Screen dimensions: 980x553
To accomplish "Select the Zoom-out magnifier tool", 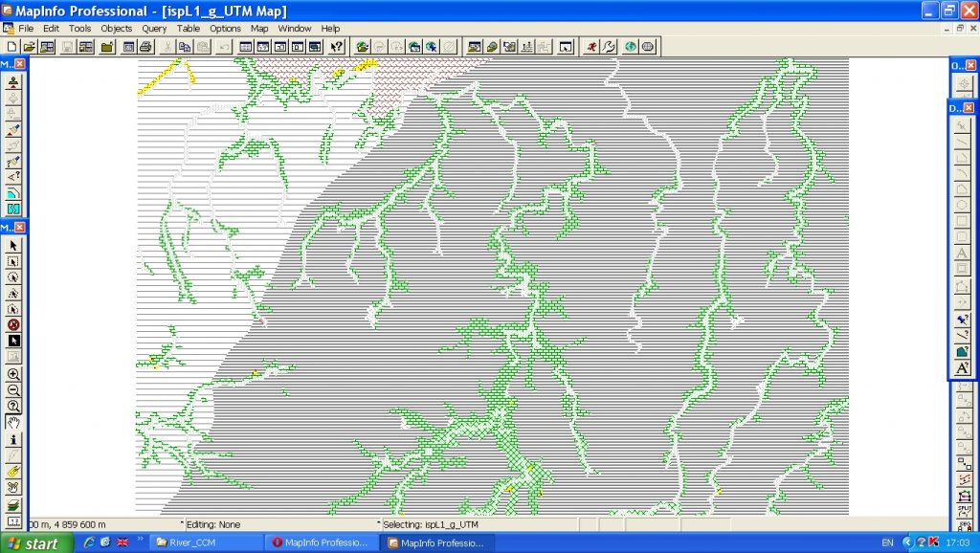I will [x=13, y=390].
